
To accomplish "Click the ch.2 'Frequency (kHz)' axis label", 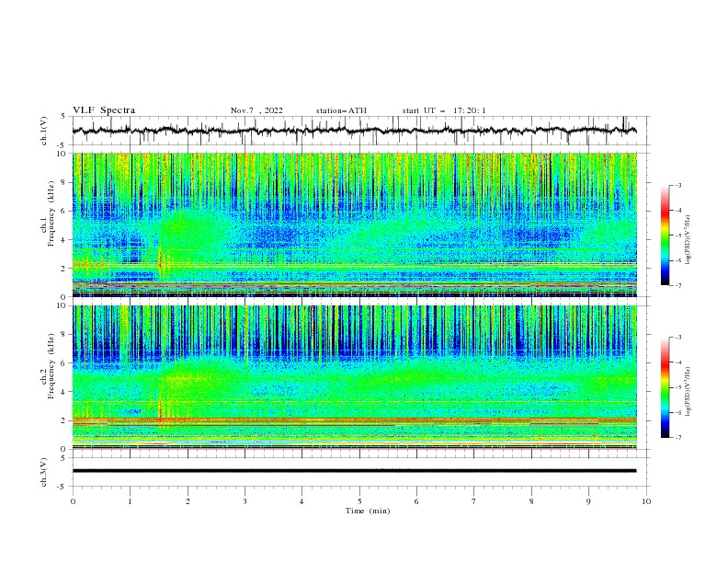I will click(51, 366).
